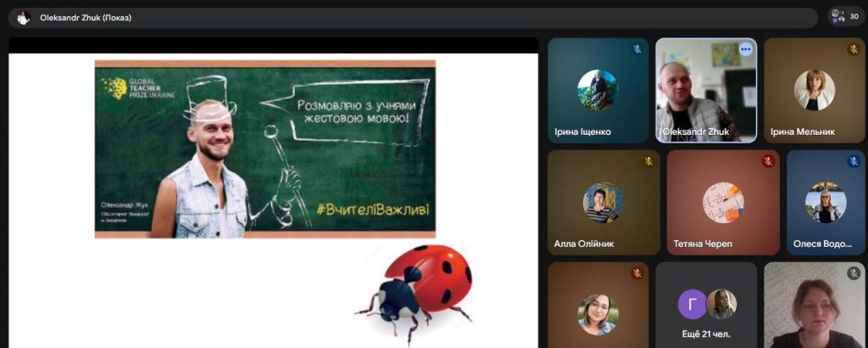
Task: Click muted mic icon on bottom-right video tile
Action: [854, 273]
